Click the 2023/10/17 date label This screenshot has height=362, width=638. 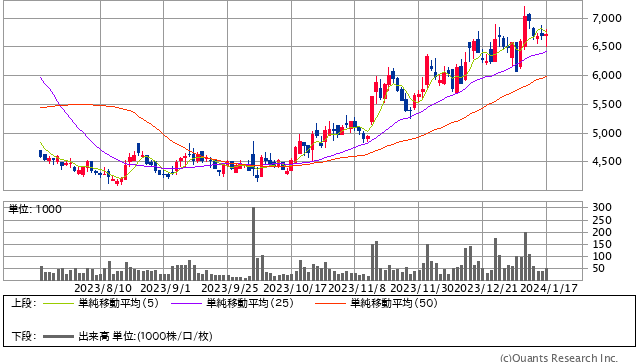pos(295,288)
